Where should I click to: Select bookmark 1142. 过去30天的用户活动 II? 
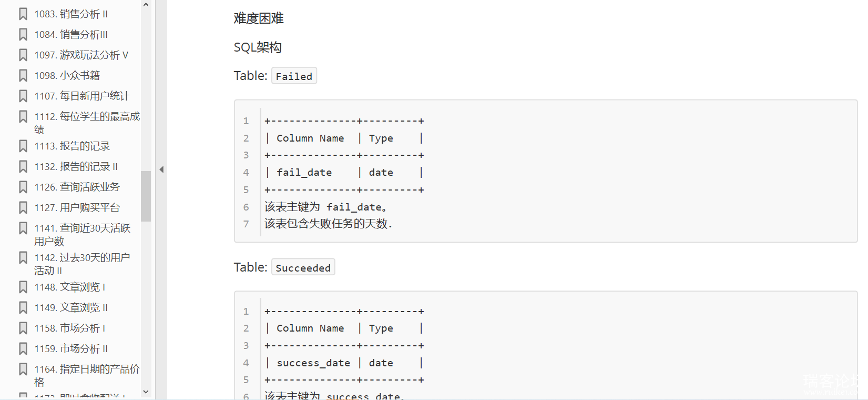pos(82,264)
